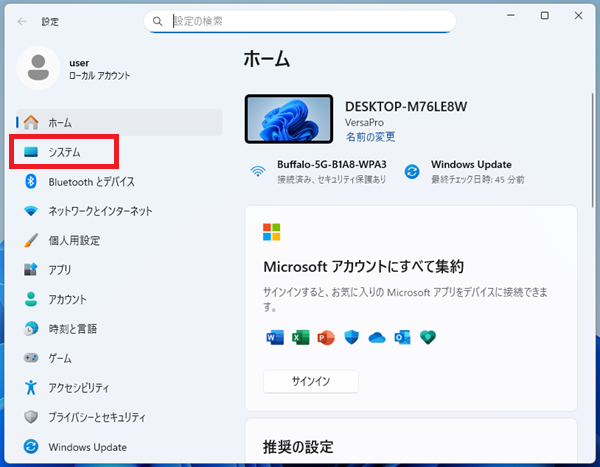Image resolution: width=600 pixels, height=467 pixels.
Task: Click the OneDrive cloud icon
Action: 377,337
